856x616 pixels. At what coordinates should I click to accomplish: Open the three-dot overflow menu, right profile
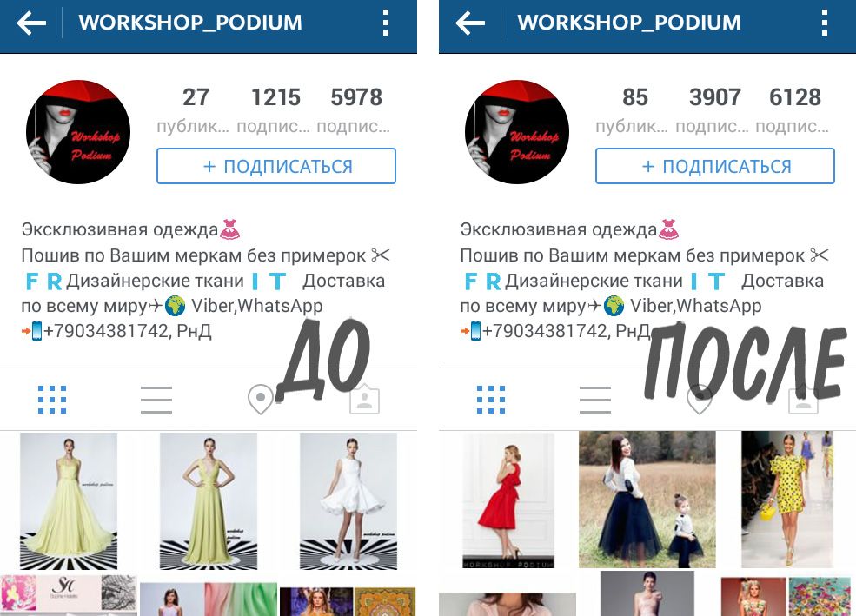825,23
